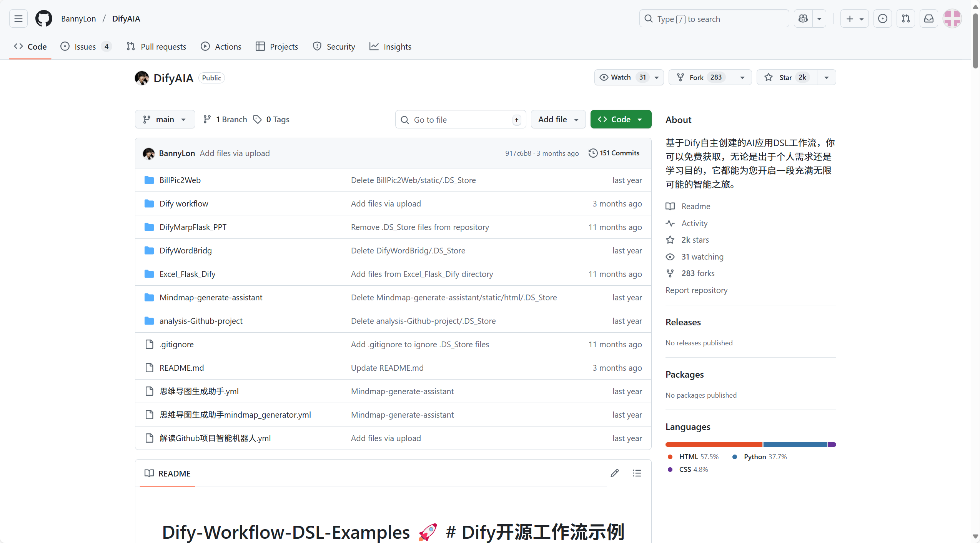980x543 pixels.
Task: Open the Copilot chat icon
Action: pyautogui.click(x=802, y=18)
